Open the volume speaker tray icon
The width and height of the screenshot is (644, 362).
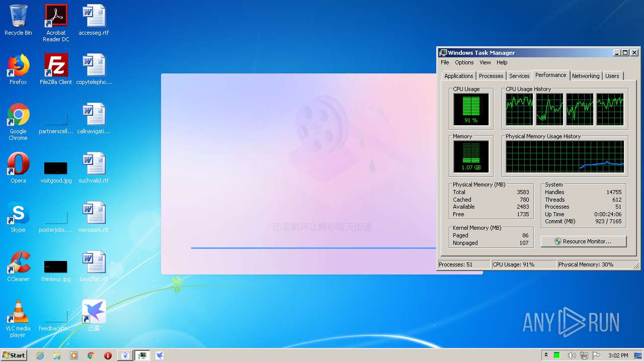point(572,355)
